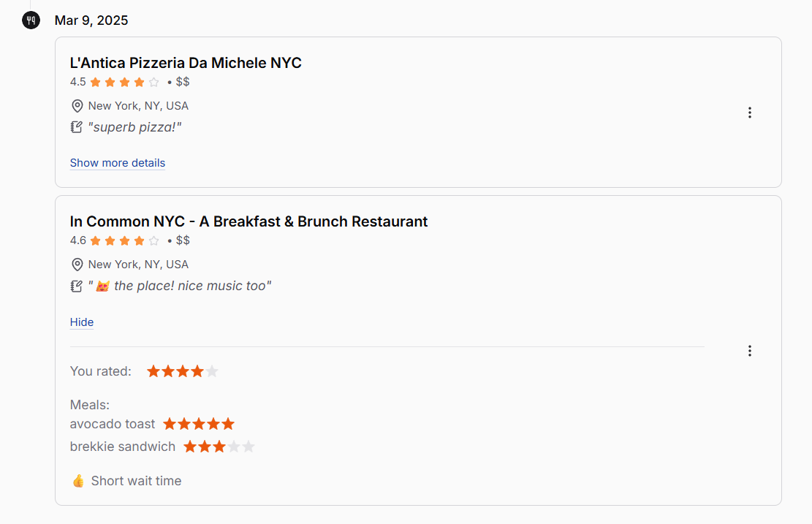812x524 pixels.
Task: Expand details with Show more details link
Action: coord(117,162)
